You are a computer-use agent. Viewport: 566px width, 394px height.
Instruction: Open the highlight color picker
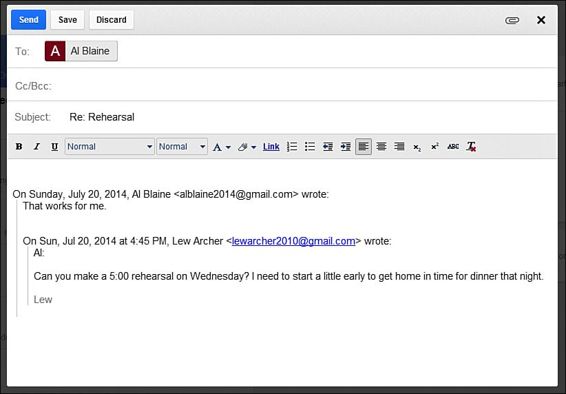tap(247, 147)
